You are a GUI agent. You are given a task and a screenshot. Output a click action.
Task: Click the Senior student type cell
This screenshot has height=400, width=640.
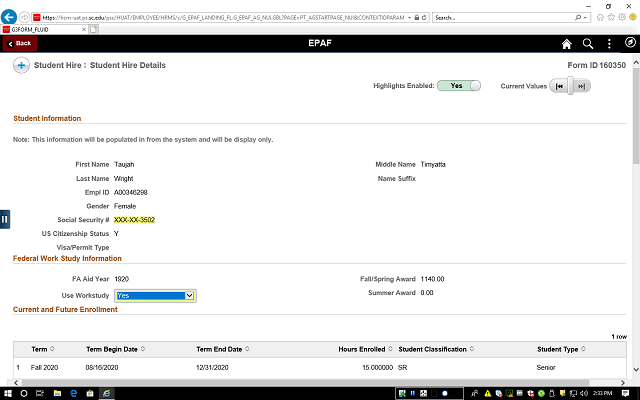tap(546, 368)
